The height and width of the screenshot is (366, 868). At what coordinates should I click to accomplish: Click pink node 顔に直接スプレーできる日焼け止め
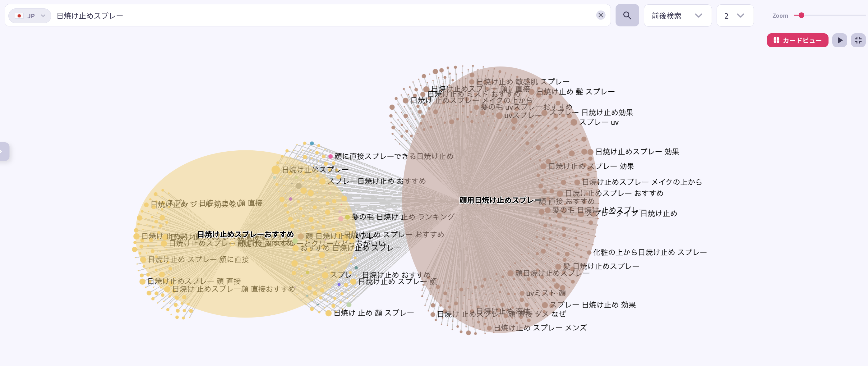coord(330,156)
